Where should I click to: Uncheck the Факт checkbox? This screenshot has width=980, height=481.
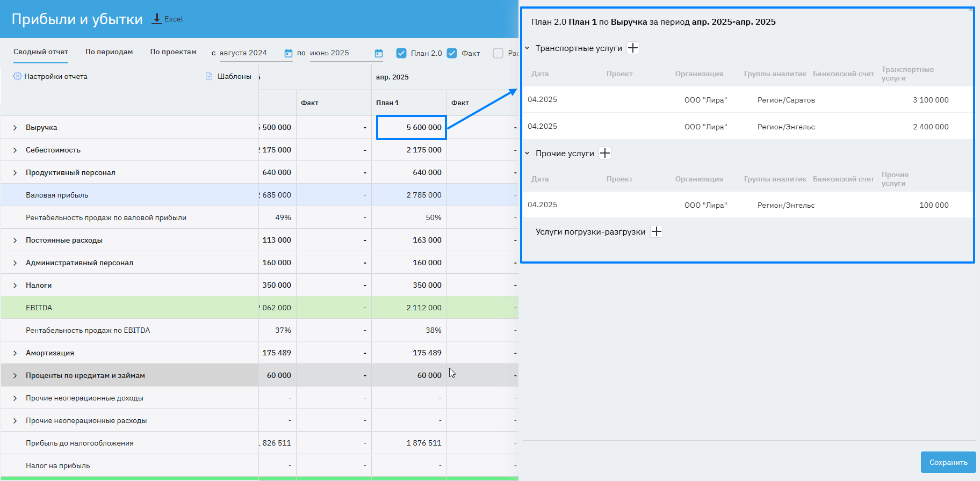pyautogui.click(x=452, y=53)
